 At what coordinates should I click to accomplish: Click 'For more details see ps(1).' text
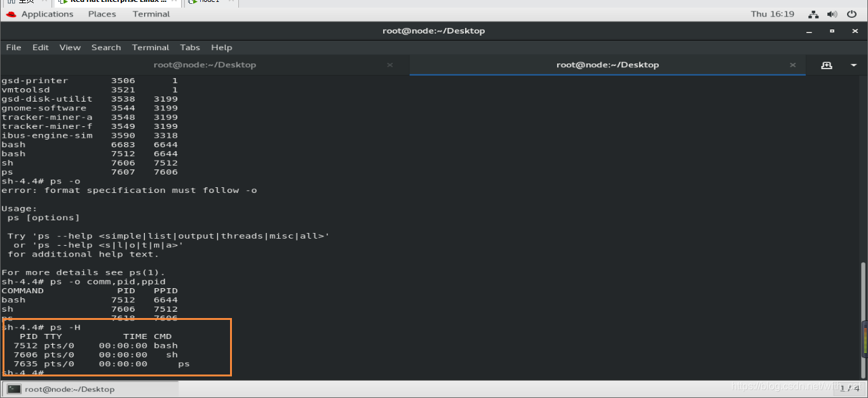click(83, 272)
